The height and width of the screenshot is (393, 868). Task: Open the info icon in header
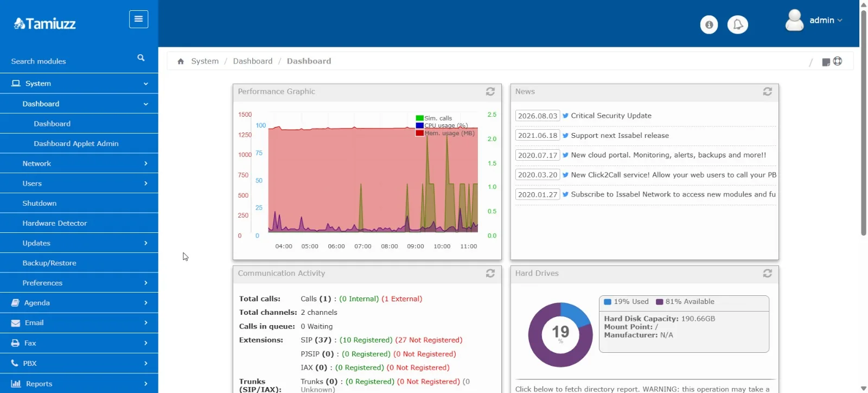pyautogui.click(x=709, y=24)
